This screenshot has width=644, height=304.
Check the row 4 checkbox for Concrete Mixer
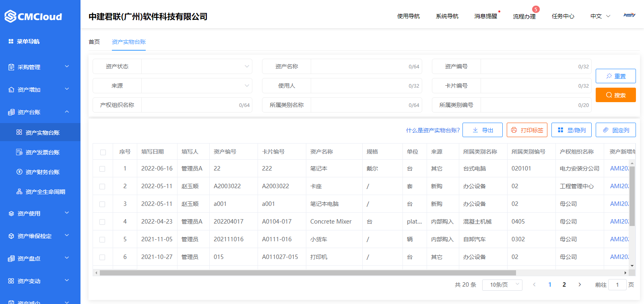pos(102,222)
